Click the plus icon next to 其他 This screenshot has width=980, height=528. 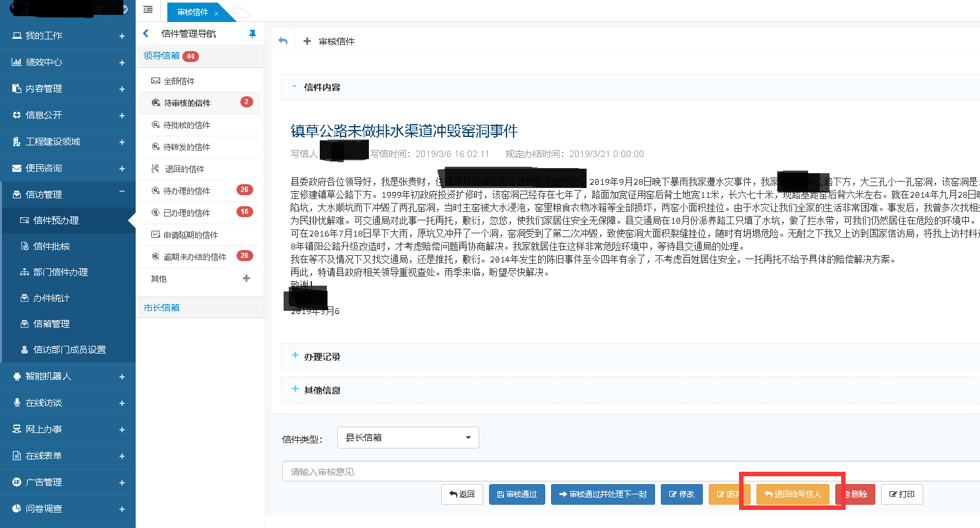246,279
